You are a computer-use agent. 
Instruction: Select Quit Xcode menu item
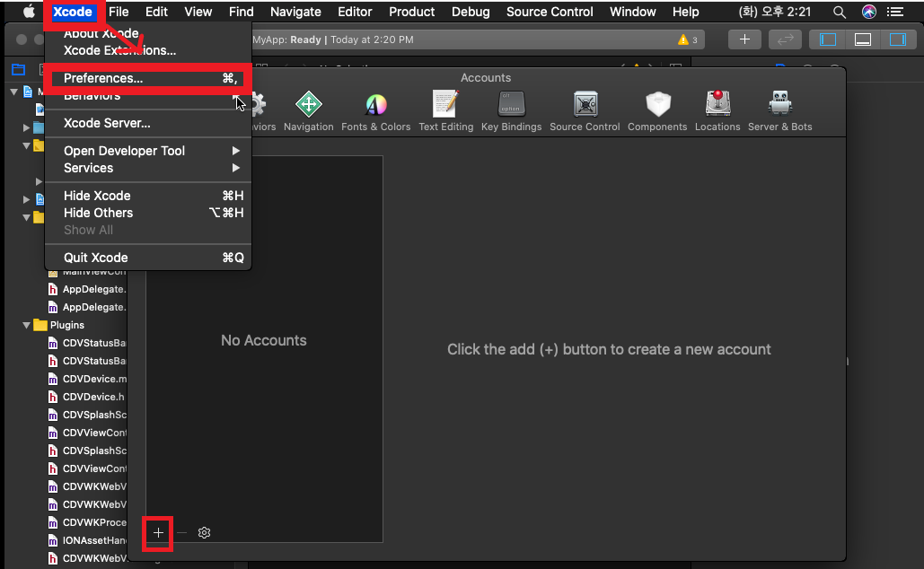click(148, 258)
